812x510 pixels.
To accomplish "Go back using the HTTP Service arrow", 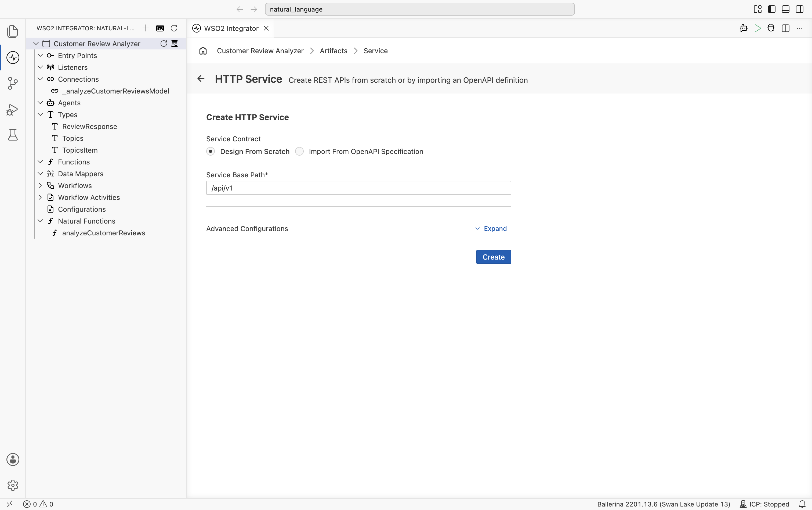I will pyautogui.click(x=201, y=78).
